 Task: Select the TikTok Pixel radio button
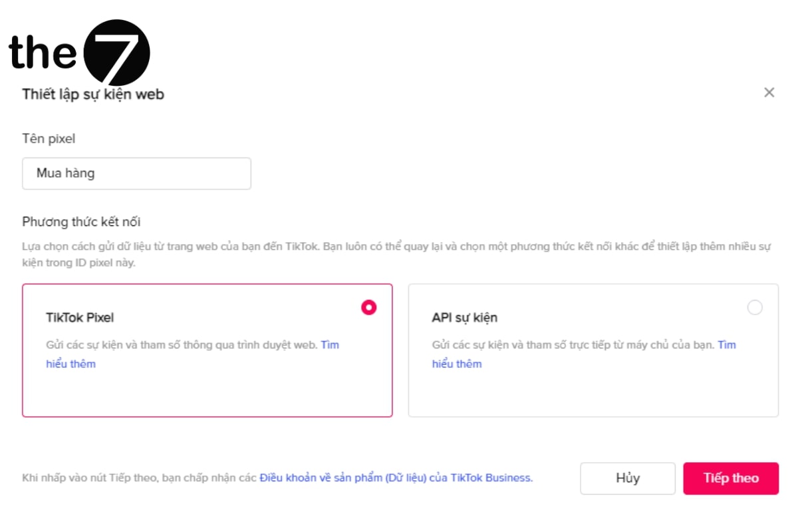point(368,307)
